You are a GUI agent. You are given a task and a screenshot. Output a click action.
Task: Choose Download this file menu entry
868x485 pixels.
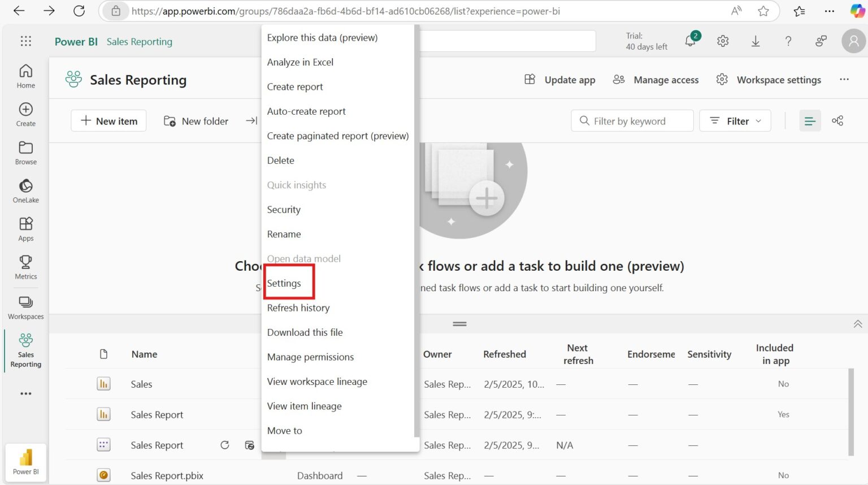click(305, 332)
